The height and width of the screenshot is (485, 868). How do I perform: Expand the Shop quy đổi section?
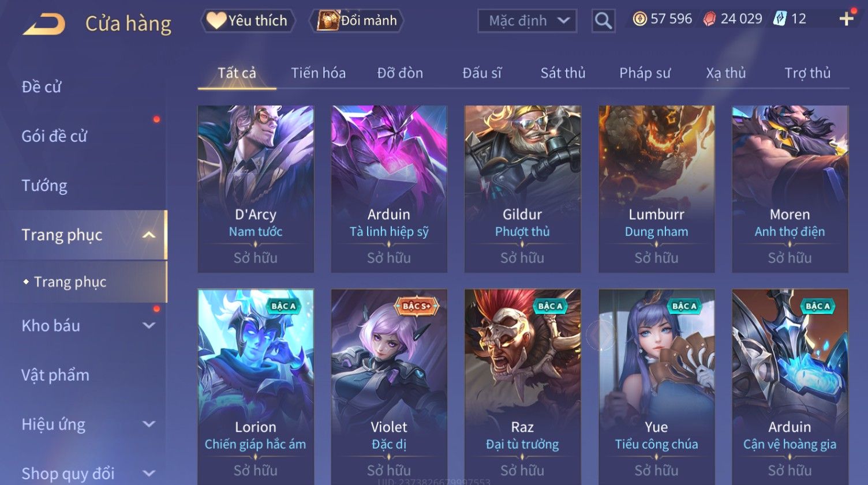tap(149, 473)
